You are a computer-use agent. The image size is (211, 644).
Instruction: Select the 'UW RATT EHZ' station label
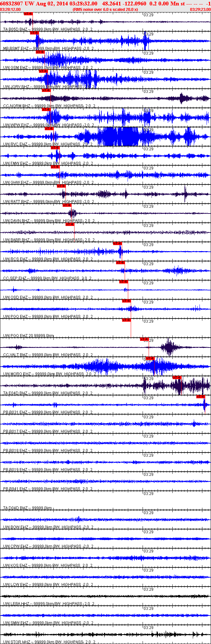(x=16, y=202)
